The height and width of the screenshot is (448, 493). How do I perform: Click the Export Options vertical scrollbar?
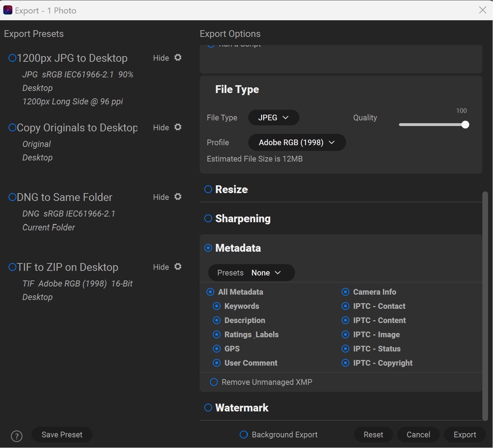tap(485, 305)
